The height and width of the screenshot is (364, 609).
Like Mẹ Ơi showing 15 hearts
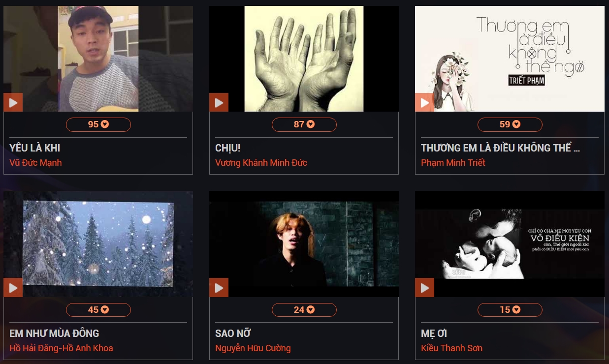(x=510, y=310)
